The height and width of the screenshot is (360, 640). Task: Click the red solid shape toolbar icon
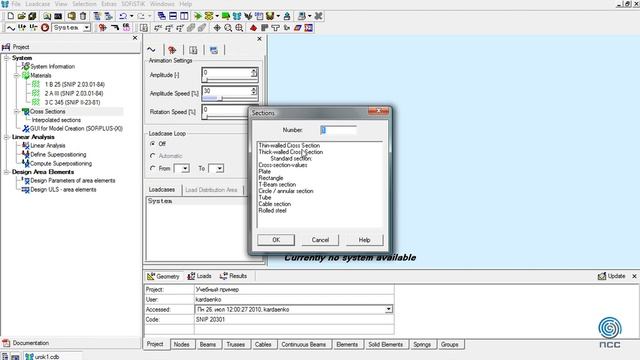253,28
